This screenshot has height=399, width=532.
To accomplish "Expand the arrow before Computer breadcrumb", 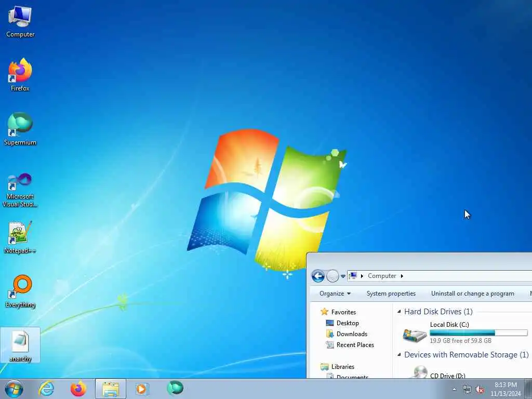I will [362, 276].
